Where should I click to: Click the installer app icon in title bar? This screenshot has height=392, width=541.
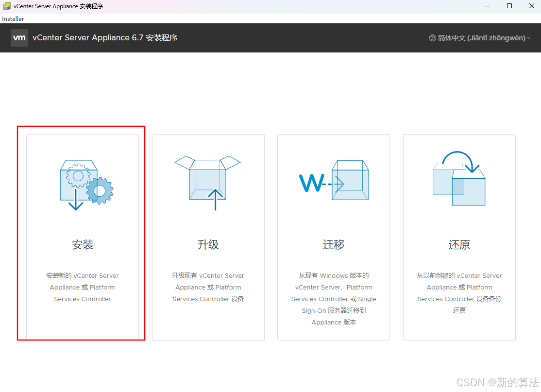(x=6, y=6)
